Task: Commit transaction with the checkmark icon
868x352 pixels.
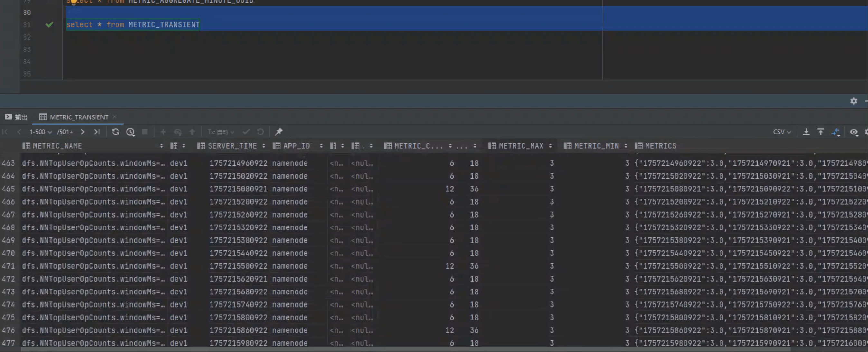Action: [246, 132]
